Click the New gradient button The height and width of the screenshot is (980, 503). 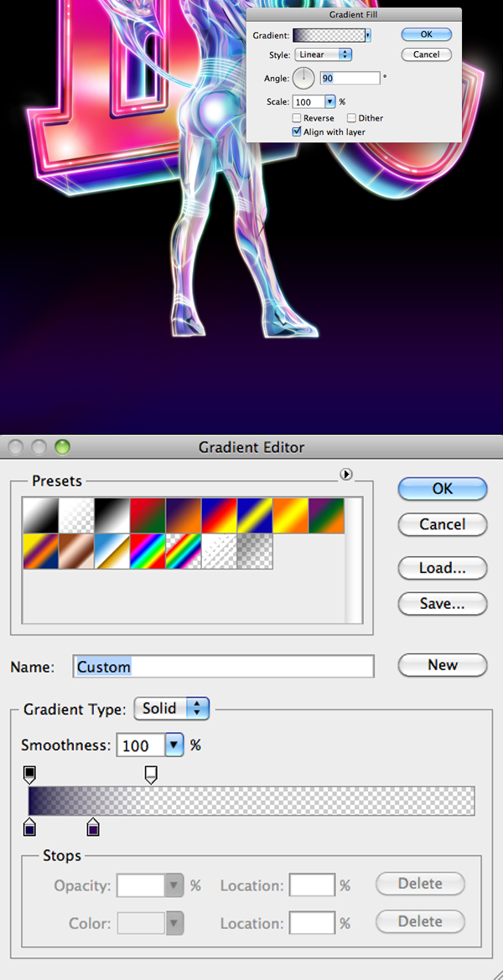coord(443,665)
